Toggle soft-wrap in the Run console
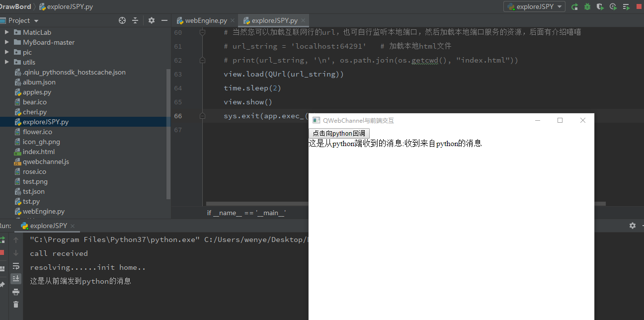 pyautogui.click(x=16, y=267)
